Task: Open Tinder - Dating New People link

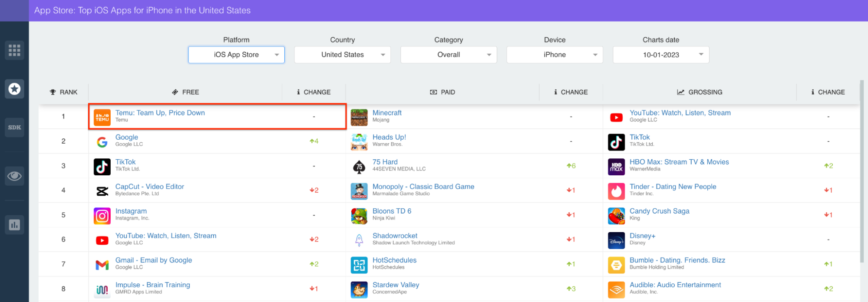Action: point(673,187)
